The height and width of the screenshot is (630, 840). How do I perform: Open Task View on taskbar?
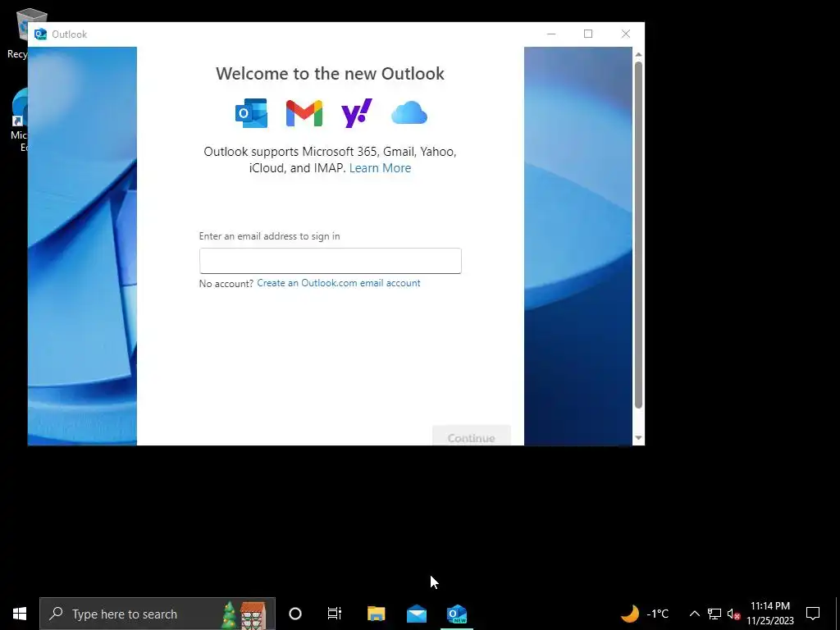tap(335, 614)
